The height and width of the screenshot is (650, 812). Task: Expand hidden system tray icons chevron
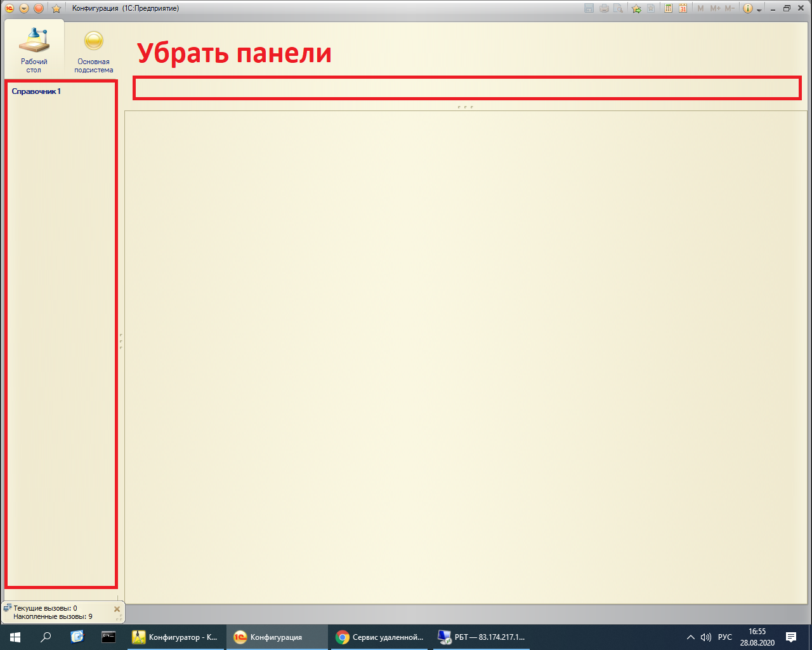point(691,637)
